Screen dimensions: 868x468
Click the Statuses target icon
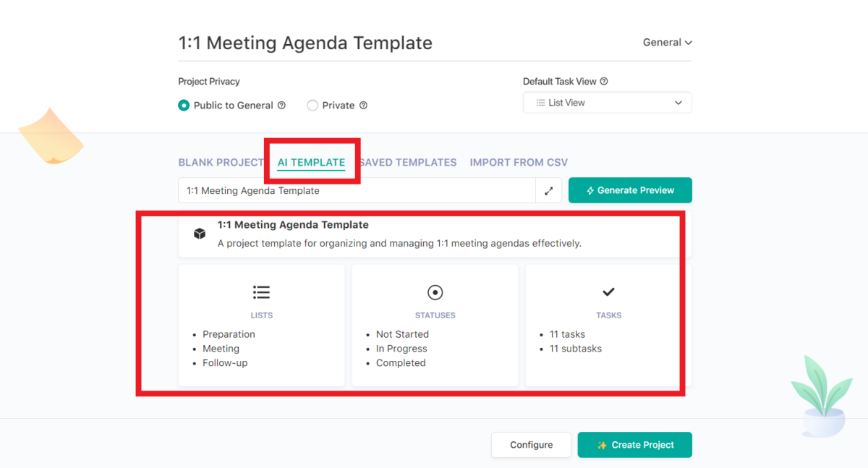coord(435,292)
